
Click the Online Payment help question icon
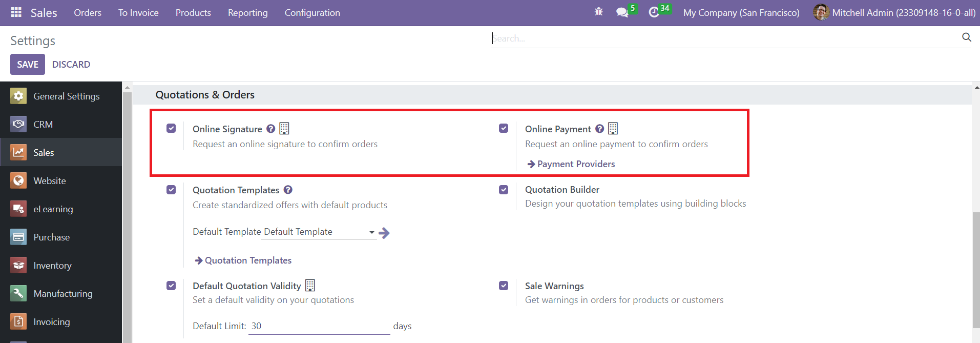click(x=599, y=129)
